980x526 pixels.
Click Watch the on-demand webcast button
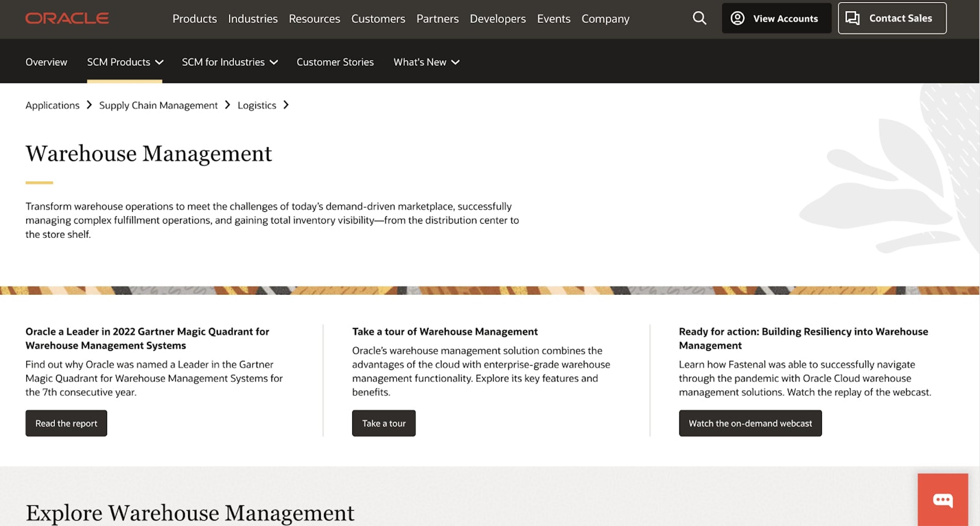(750, 423)
